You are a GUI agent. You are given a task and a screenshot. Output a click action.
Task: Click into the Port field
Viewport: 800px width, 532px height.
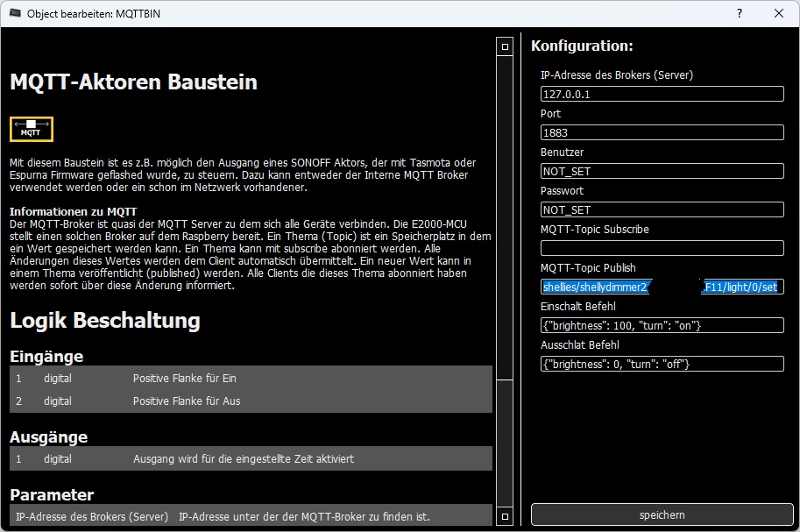(x=662, y=132)
